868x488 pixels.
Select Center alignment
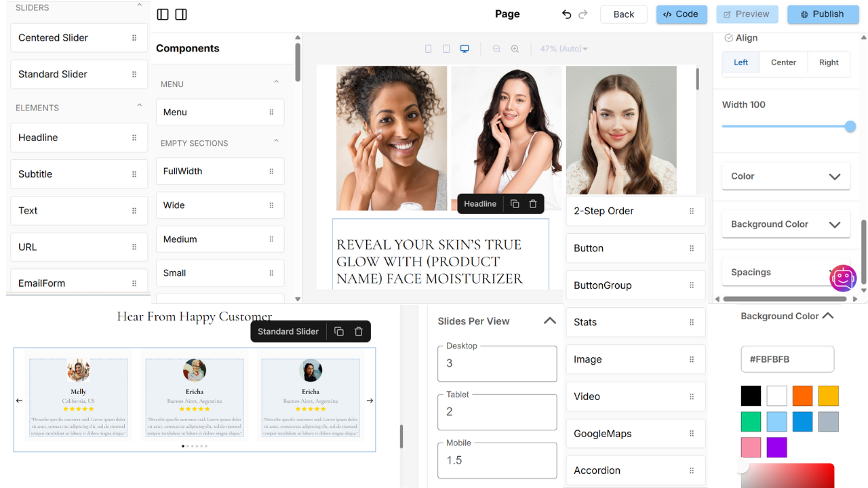(x=783, y=62)
